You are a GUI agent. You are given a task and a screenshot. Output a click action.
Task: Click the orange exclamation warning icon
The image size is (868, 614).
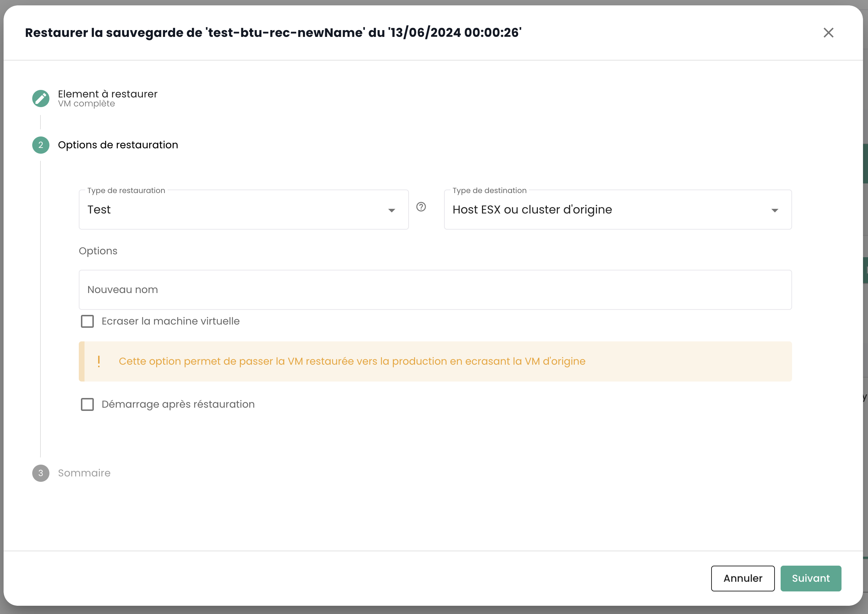coord(99,361)
